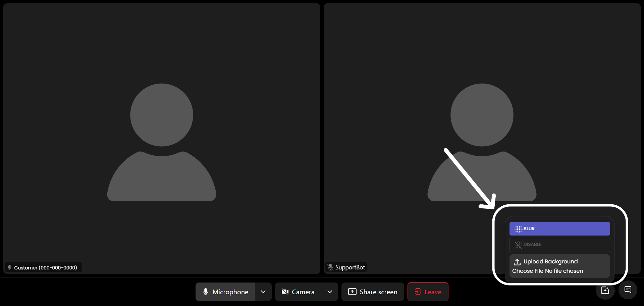Click Choose File for background upload
The height and width of the screenshot is (306, 644).
point(528,271)
